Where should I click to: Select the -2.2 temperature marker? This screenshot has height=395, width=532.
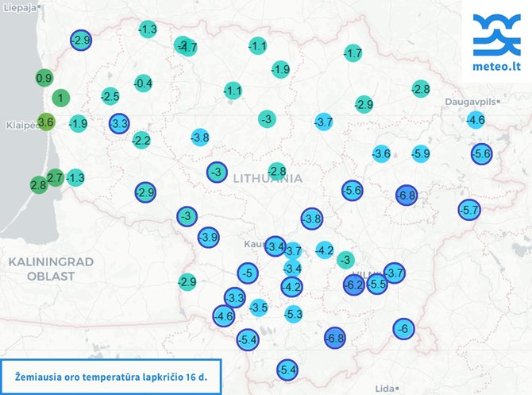tap(141, 140)
